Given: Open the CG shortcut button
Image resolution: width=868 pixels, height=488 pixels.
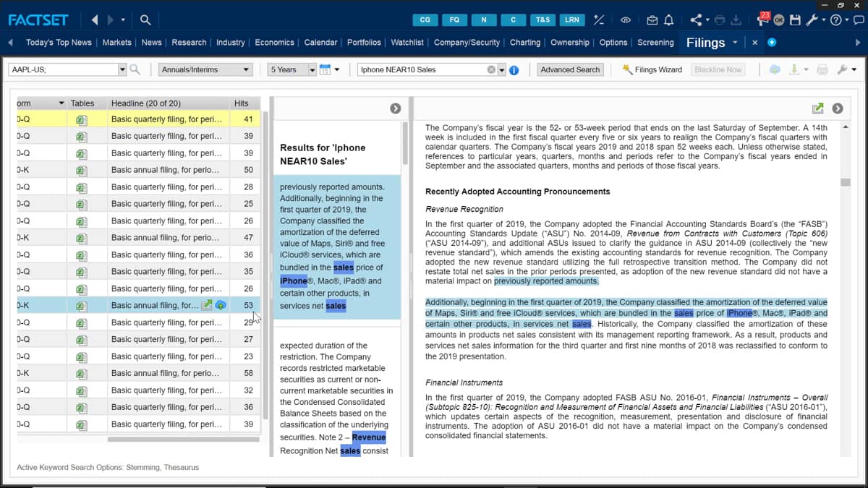Looking at the screenshot, I should [x=425, y=20].
